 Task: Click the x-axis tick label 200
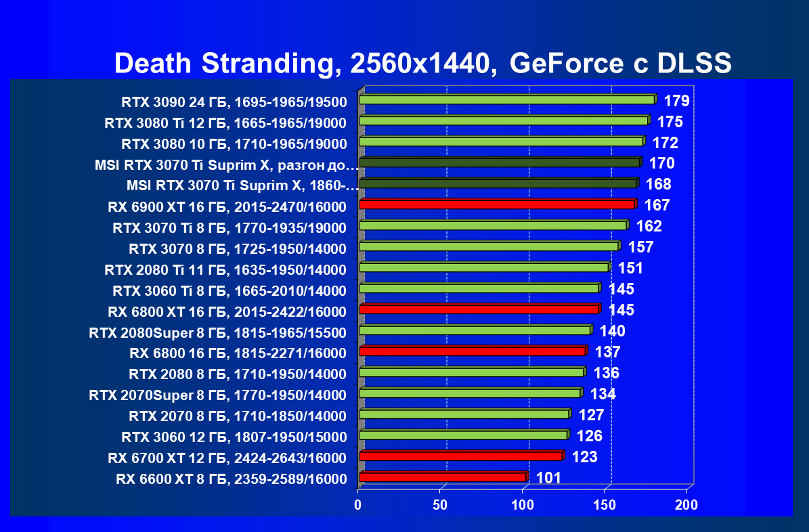(x=686, y=505)
